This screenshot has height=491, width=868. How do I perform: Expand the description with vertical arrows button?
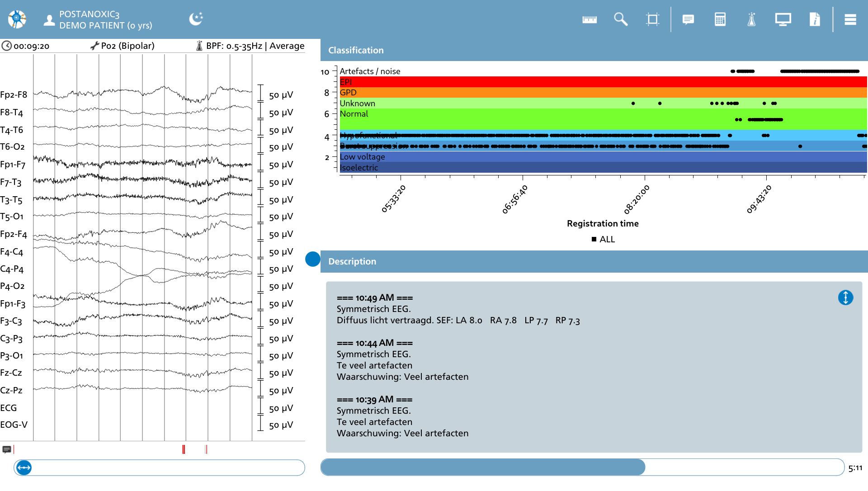pos(845,297)
